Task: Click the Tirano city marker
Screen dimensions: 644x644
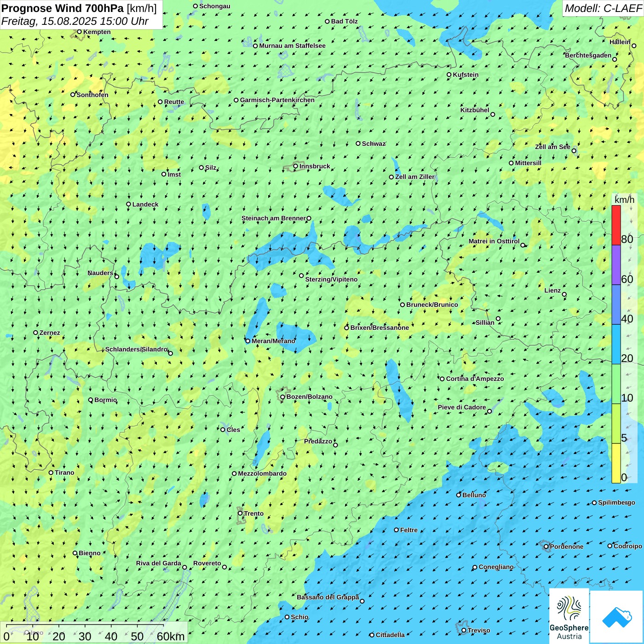Action: (51, 472)
